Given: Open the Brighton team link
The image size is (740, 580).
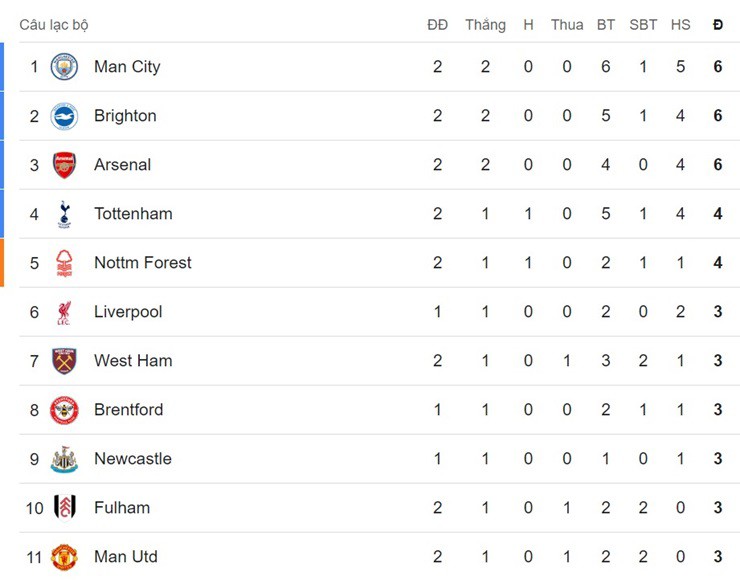Looking at the screenshot, I should [x=125, y=116].
